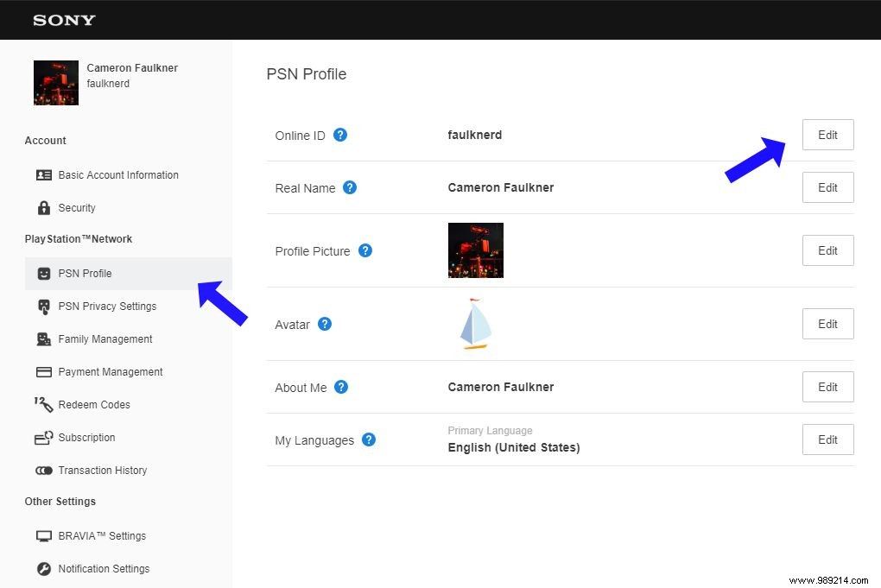Select the Security padlock icon
Image resolution: width=881 pixels, height=588 pixels.
point(42,208)
